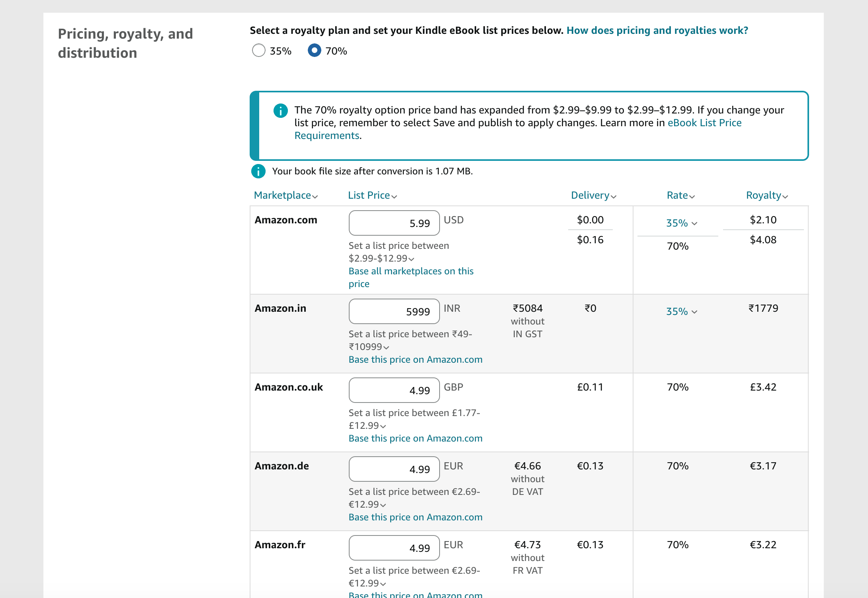Open 'How does pricing and royalties work?' link
This screenshot has width=868, height=598.
(657, 31)
